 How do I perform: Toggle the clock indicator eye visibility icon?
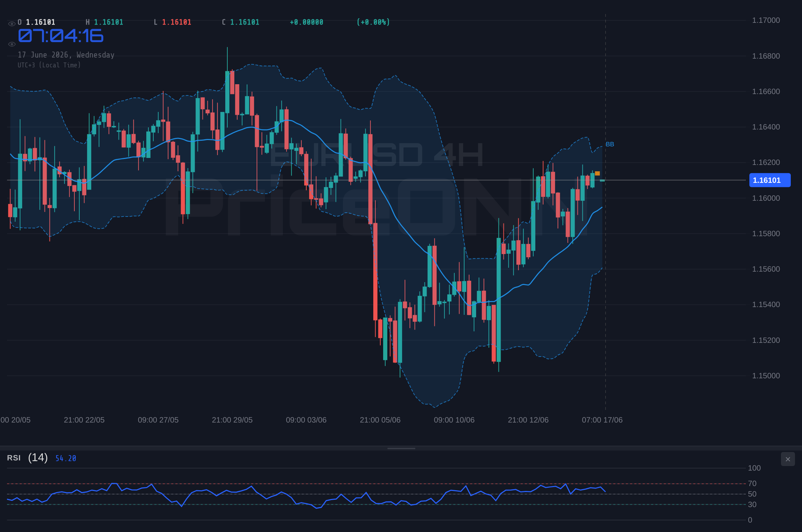coord(12,44)
